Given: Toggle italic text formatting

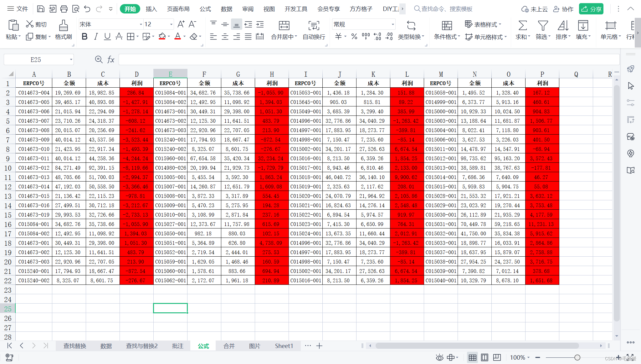Looking at the screenshot, I should pos(96,37).
